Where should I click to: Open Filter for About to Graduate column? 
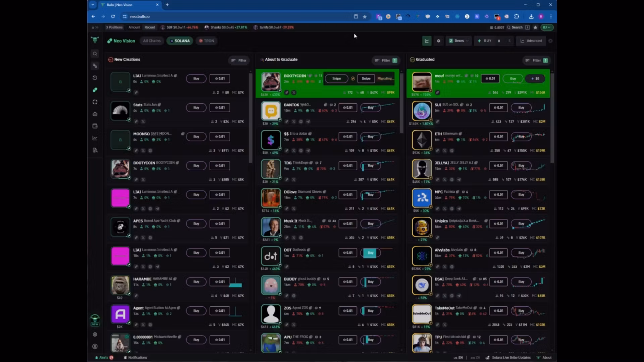(386, 60)
